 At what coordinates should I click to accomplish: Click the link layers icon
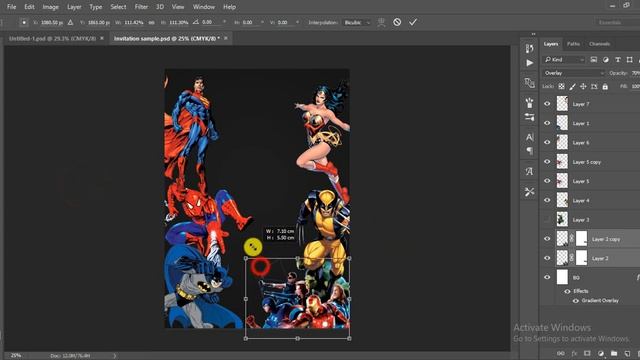(x=561, y=353)
